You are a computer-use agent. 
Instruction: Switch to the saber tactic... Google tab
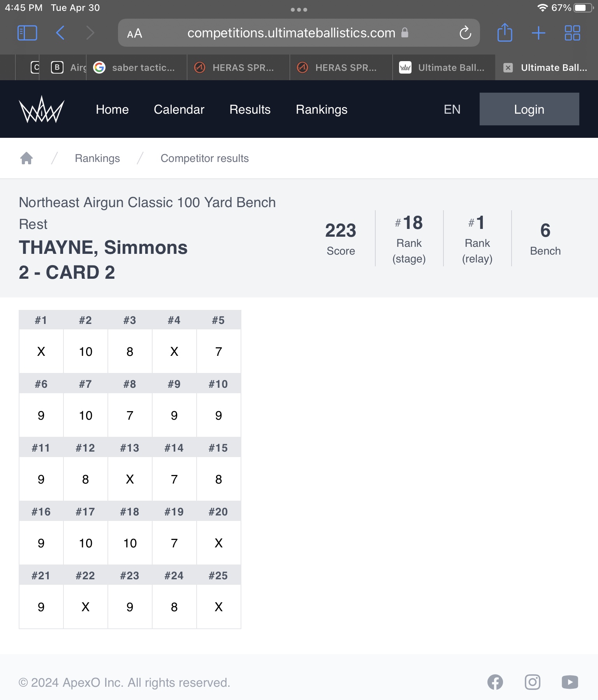pos(136,68)
